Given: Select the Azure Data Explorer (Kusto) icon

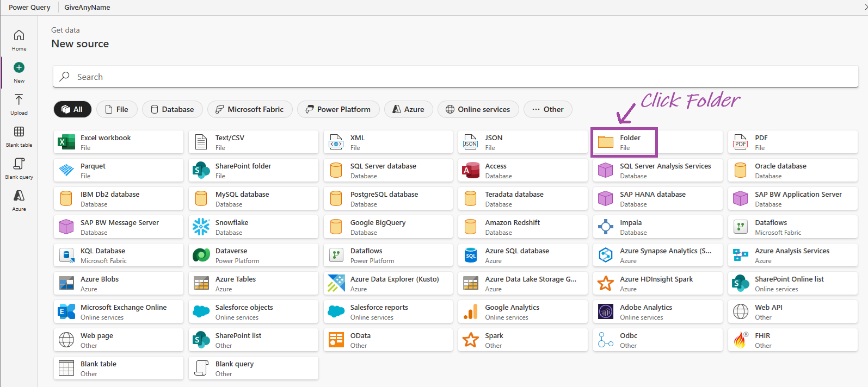Looking at the screenshot, I should tap(336, 284).
